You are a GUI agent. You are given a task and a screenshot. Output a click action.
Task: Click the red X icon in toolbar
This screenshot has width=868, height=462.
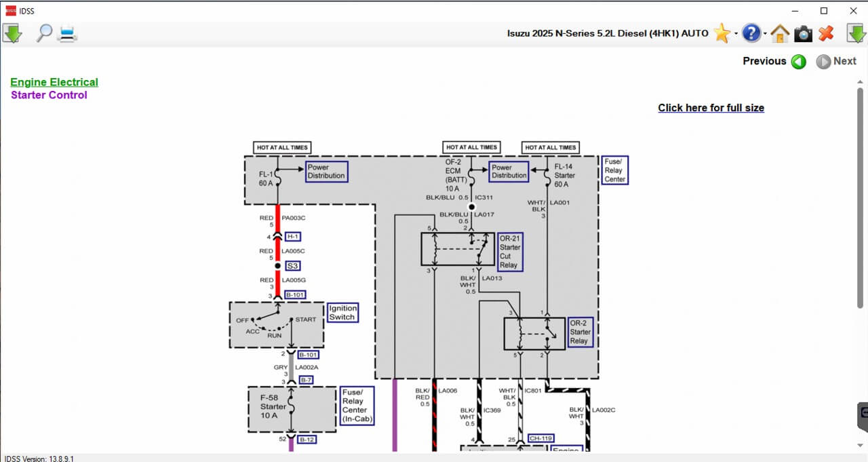coord(826,33)
